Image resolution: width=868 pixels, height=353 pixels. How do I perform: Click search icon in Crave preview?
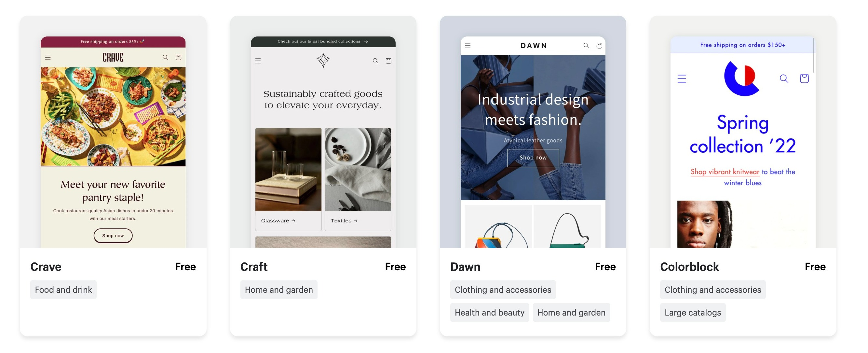pos(166,57)
